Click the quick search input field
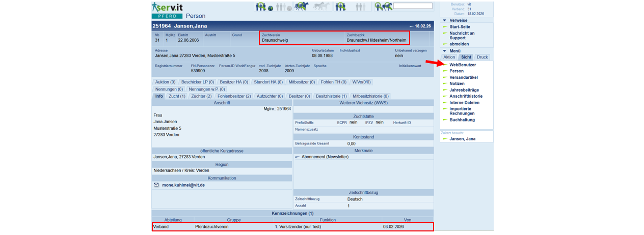This screenshot has height=235, width=644. 413,6
